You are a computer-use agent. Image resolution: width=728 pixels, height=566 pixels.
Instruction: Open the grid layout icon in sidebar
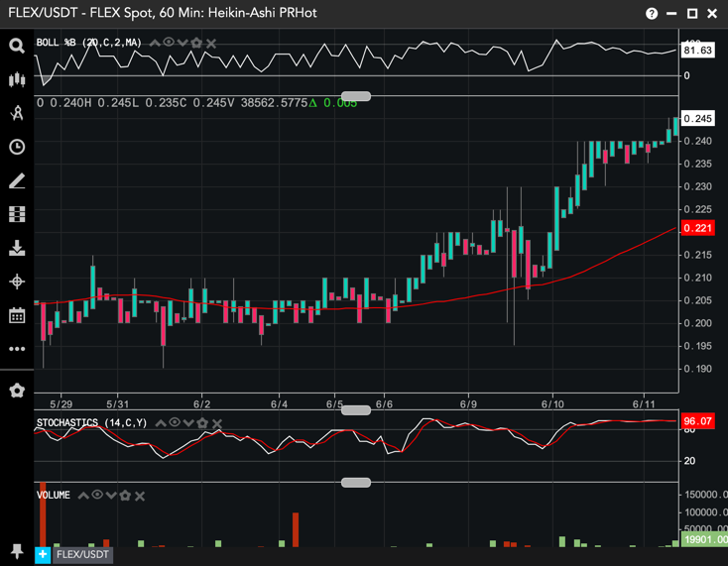[17, 214]
